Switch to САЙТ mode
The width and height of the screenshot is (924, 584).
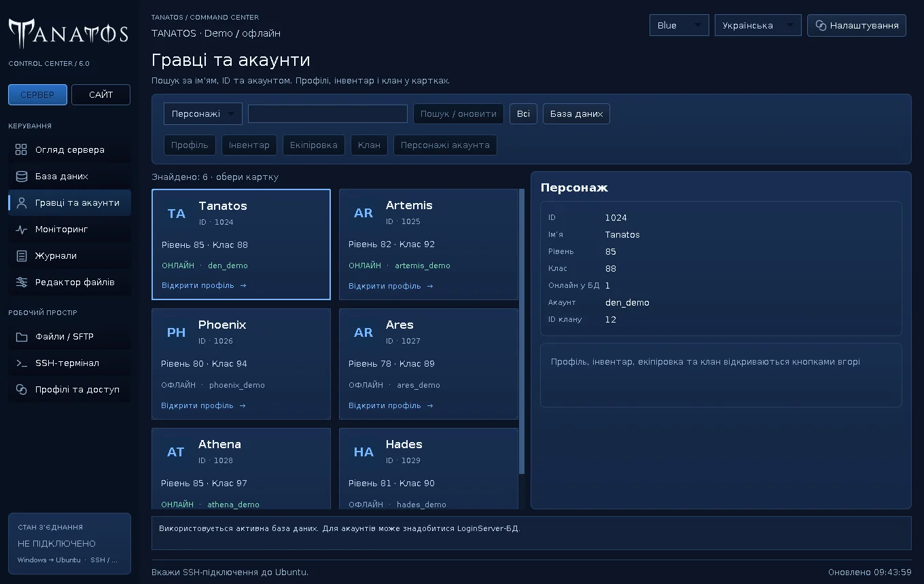point(101,94)
